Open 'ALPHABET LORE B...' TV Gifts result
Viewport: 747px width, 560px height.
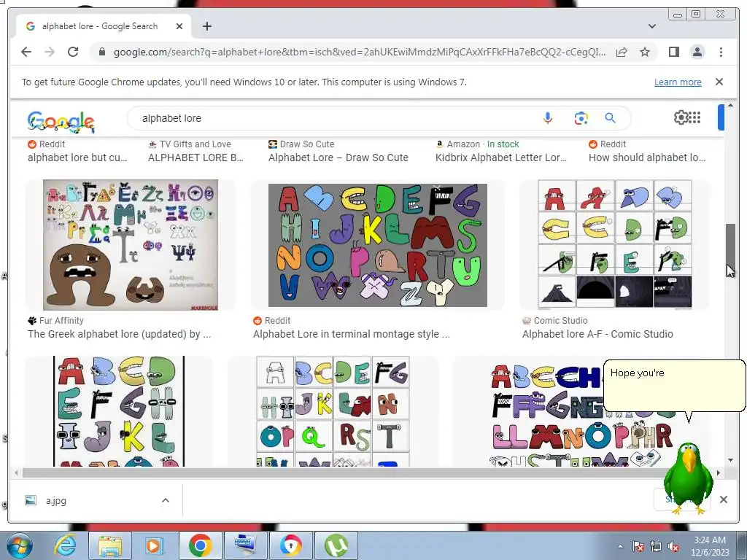[x=196, y=157]
